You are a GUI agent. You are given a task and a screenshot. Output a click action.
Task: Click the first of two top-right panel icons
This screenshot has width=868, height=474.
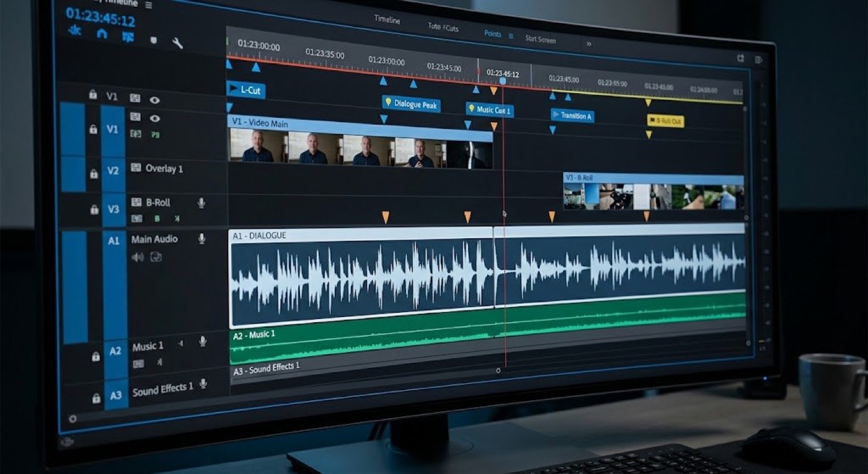740,58
